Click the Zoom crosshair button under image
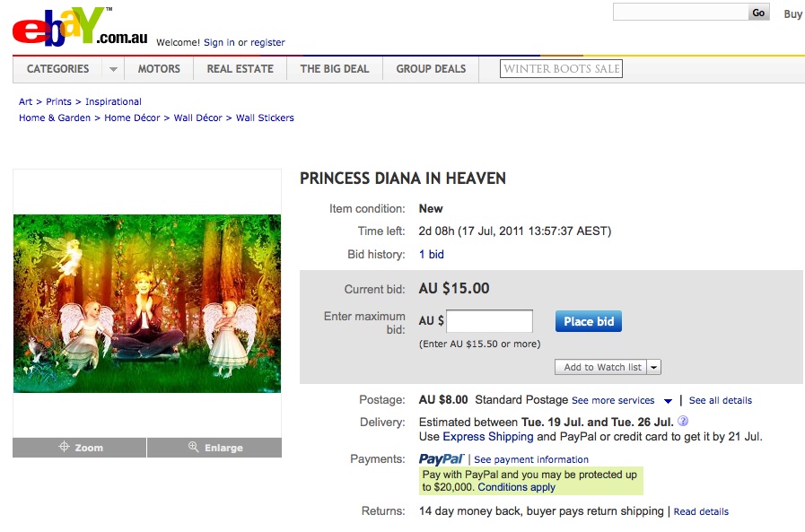 click(x=80, y=448)
